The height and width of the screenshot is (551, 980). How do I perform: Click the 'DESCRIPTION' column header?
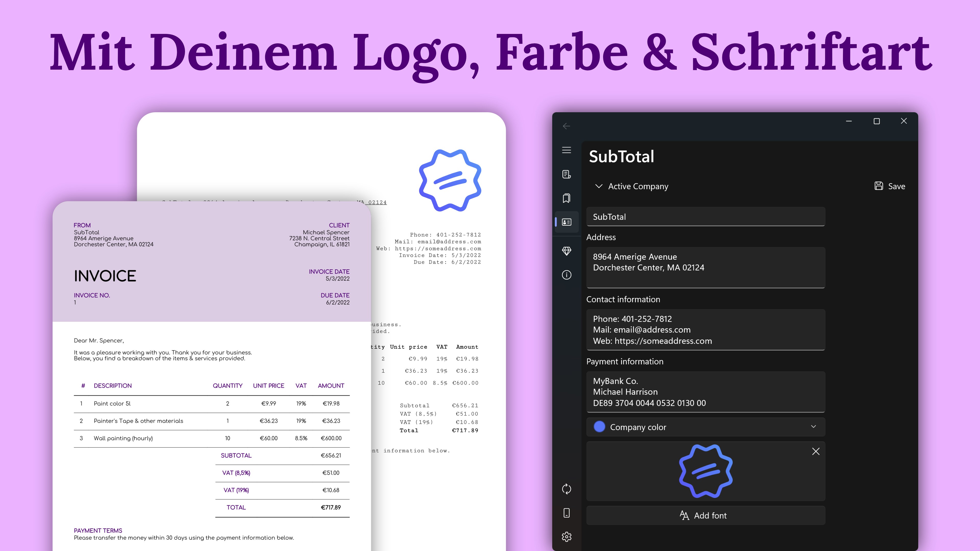pos(113,386)
